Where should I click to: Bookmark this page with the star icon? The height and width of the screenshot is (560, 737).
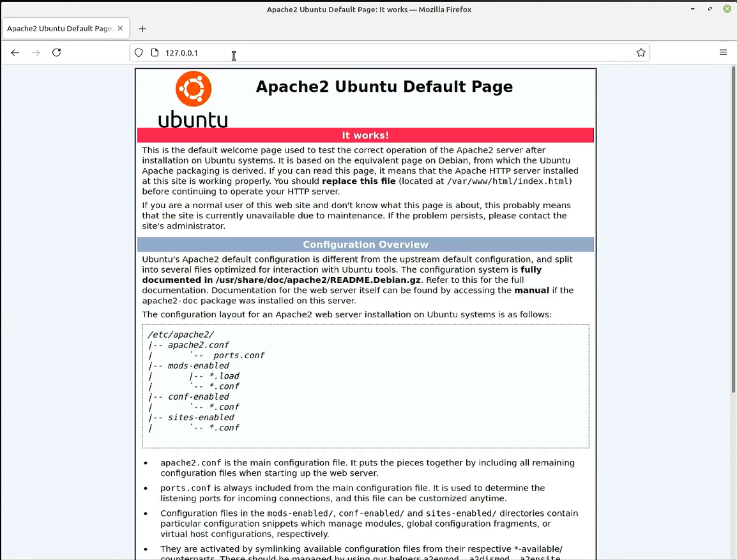click(x=641, y=53)
